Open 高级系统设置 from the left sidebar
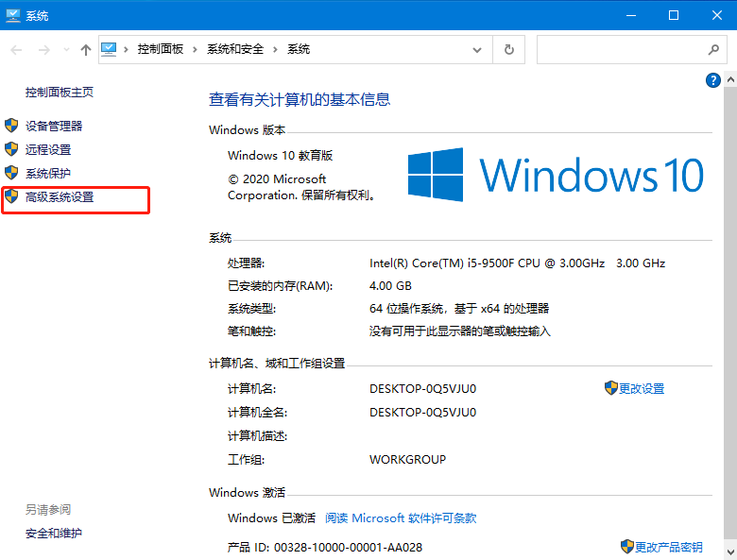Image resolution: width=737 pixels, height=560 pixels. click(60, 197)
